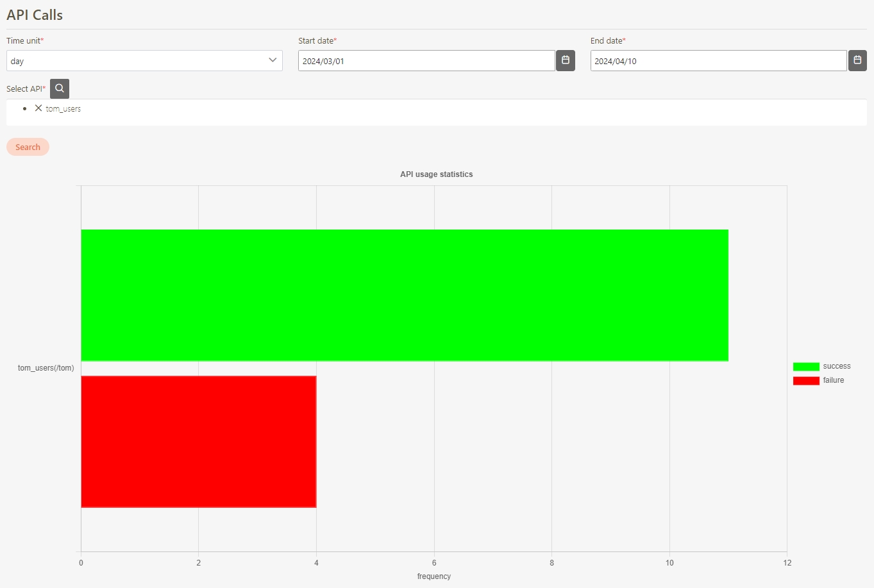
Task: Remove tom_users with the X icon
Action: [x=38, y=108]
